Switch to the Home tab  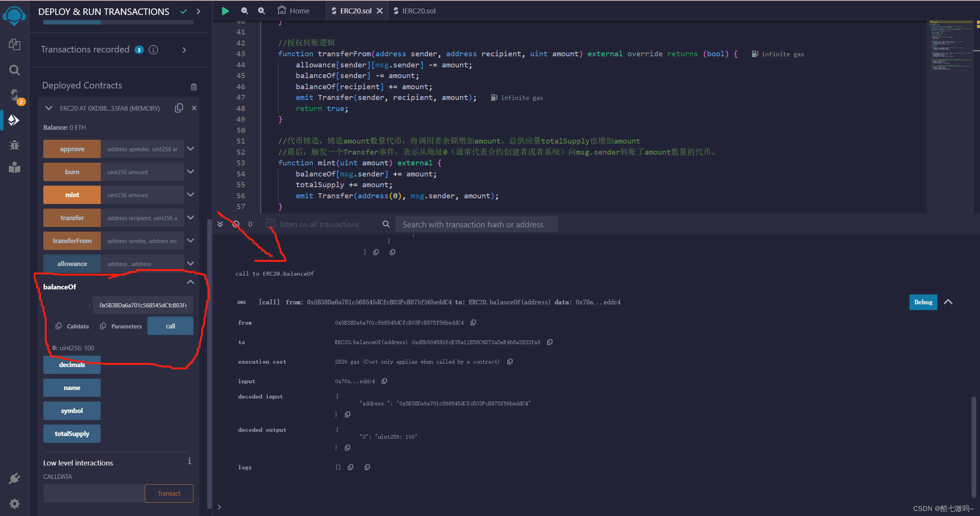point(294,11)
